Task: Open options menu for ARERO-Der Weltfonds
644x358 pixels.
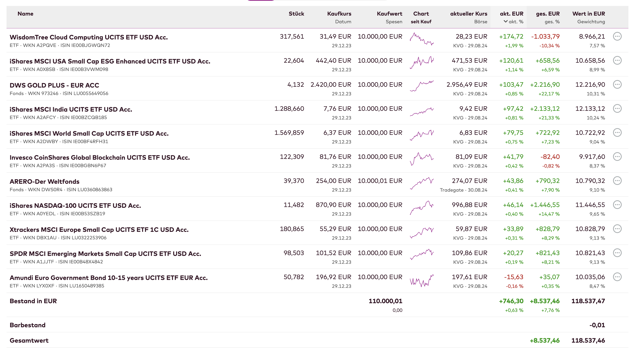Action: pyautogui.click(x=617, y=181)
